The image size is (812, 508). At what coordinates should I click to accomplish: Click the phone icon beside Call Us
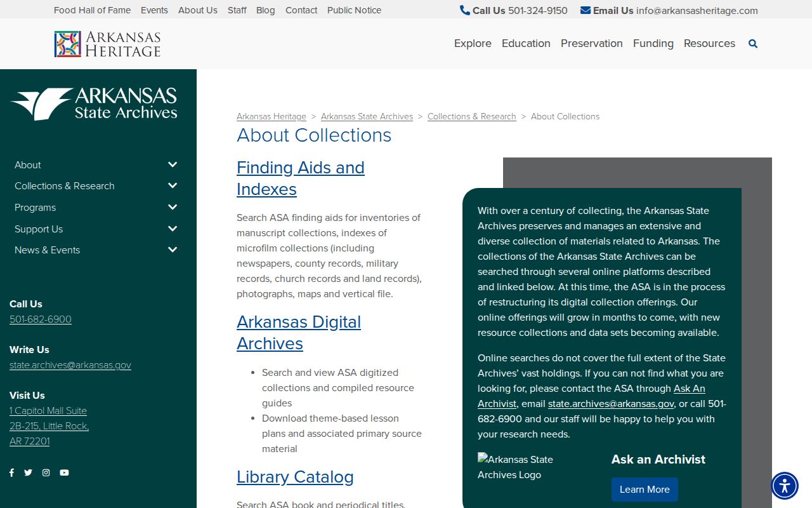coord(465,10)
